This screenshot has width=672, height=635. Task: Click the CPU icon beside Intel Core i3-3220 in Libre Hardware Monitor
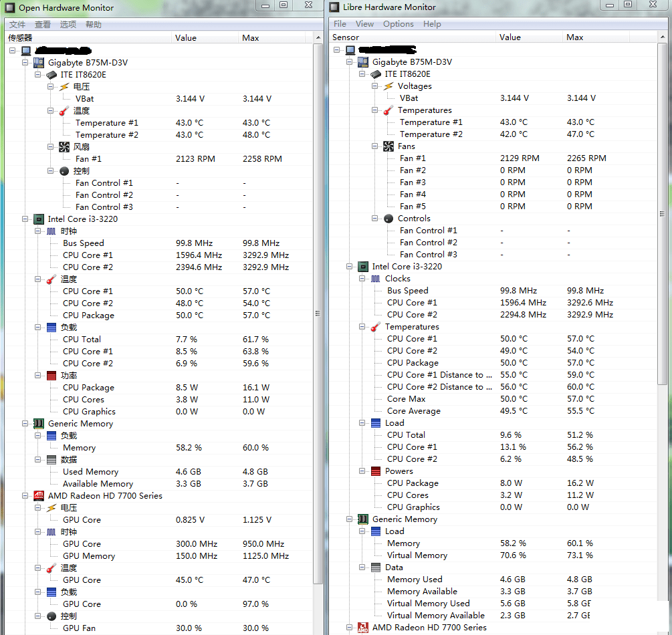coord(363,267)
